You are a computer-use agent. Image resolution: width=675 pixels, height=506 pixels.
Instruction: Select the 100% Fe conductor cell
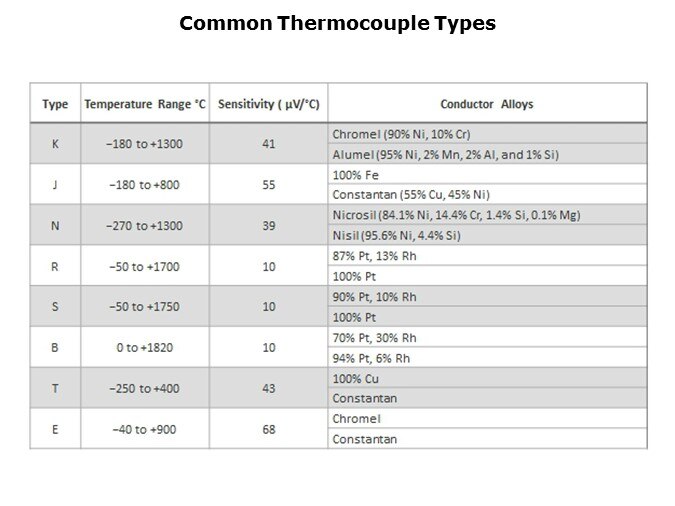[x=349, y=174]
